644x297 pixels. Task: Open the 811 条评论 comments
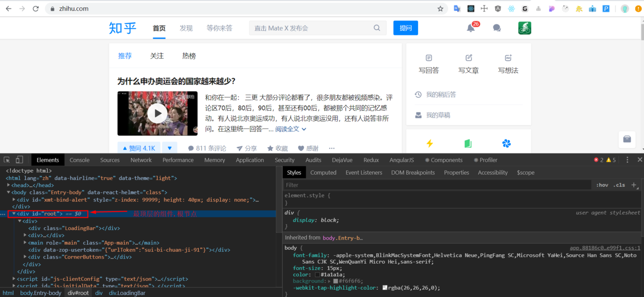pyautogui.click(x=207, y=148)
